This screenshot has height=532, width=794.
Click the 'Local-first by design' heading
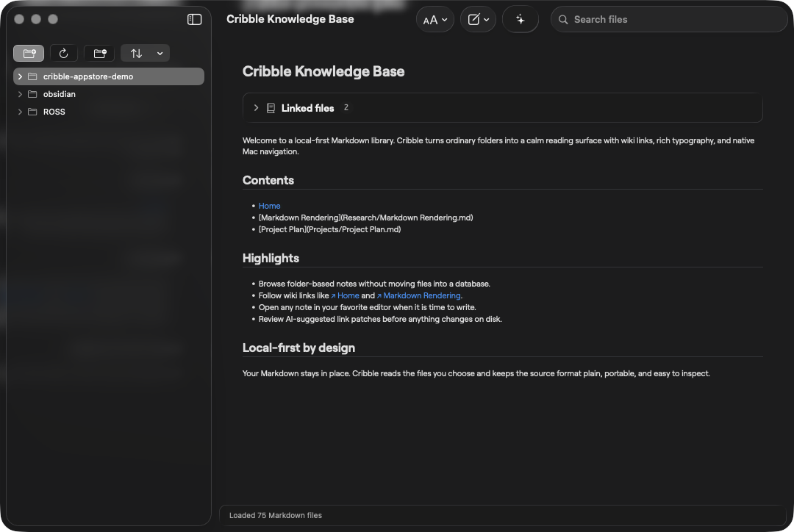pos(298,348)
